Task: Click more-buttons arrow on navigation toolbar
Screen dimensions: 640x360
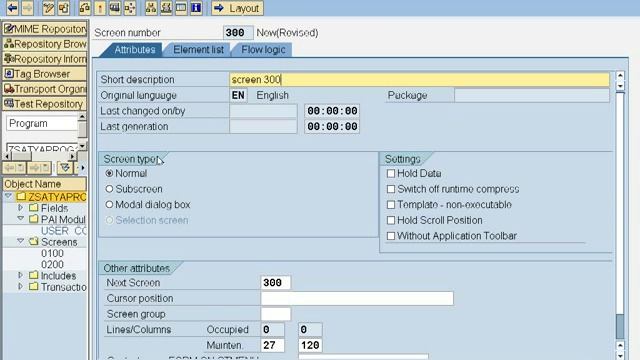Action: (82, 167)
